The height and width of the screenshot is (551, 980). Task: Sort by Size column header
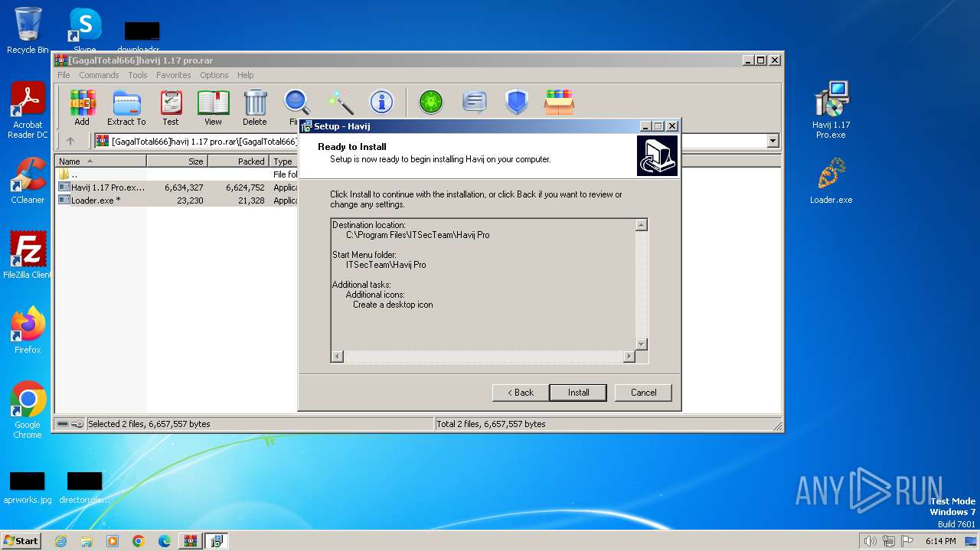[177, 161]
